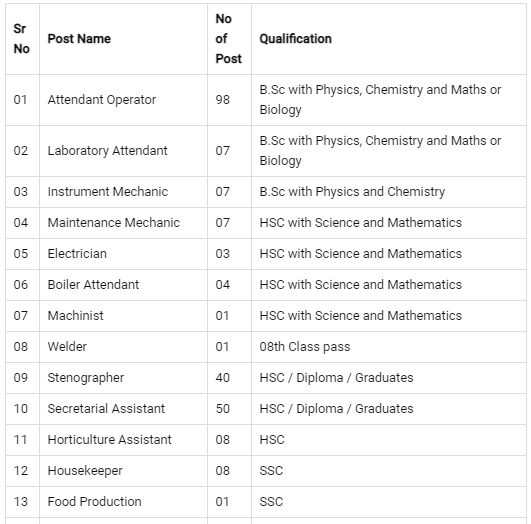Viewport: 531px width, 524px height.
Task: Select the Sr No header cell
Action: [x=21, y=39]
